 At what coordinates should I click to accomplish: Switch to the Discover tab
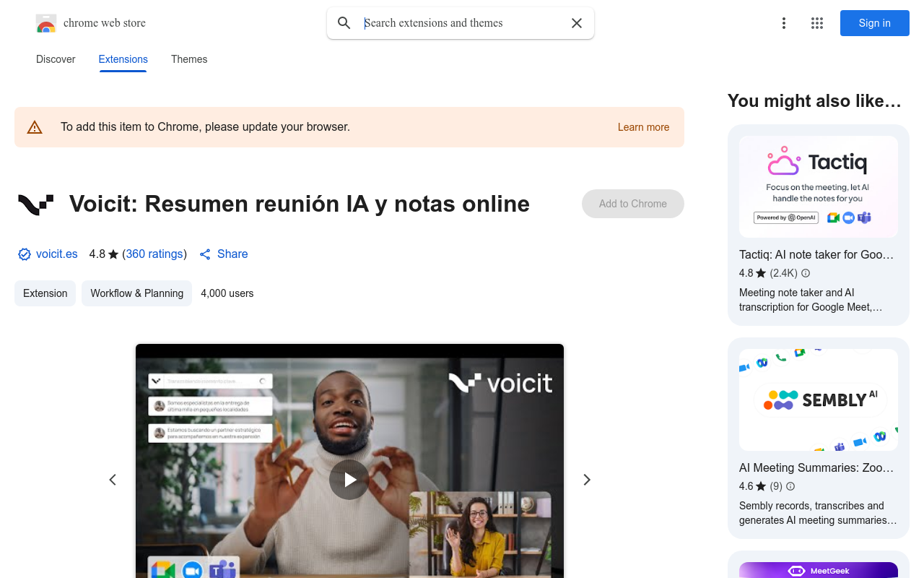(x=56, y=59)
